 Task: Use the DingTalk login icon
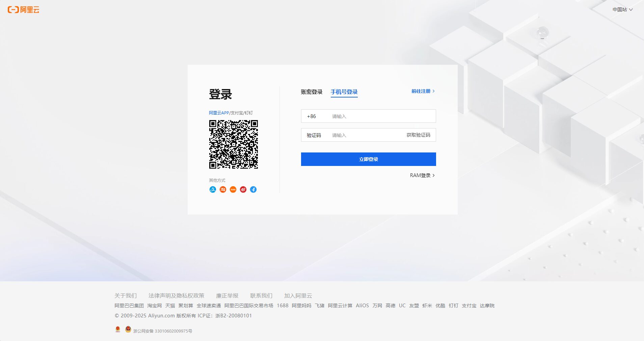(x=253, y=189)
